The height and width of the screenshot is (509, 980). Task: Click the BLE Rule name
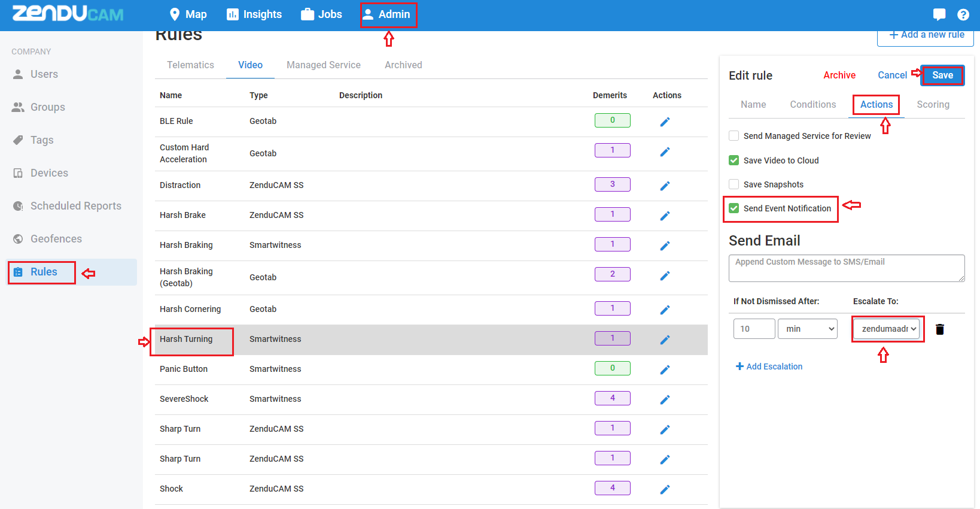[176, 121]
